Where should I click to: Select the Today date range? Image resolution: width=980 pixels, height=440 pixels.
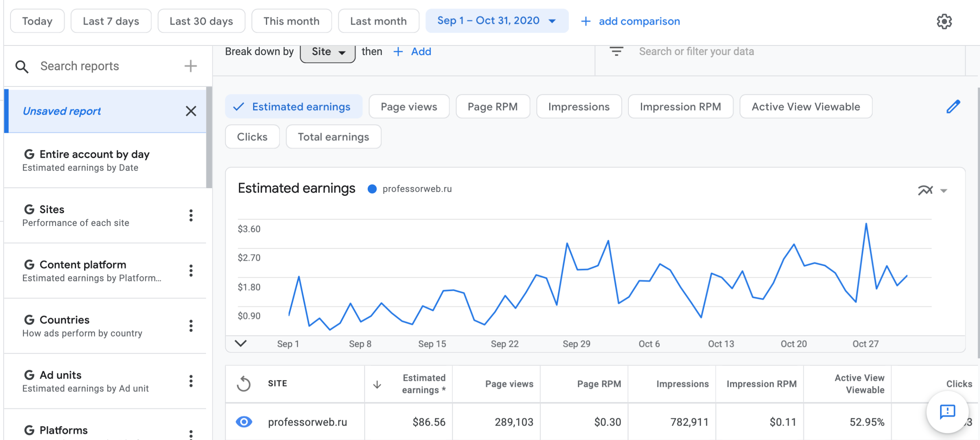[x=37, y=21]
